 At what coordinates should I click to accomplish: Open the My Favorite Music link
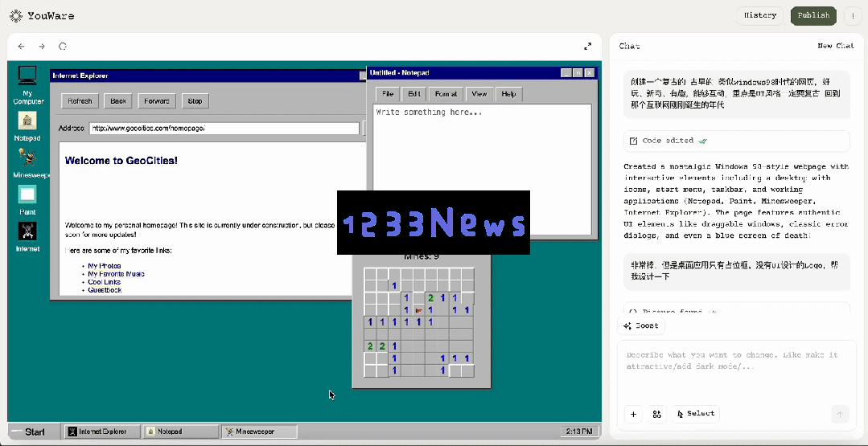pyautogui.click(x=117, y=273)
